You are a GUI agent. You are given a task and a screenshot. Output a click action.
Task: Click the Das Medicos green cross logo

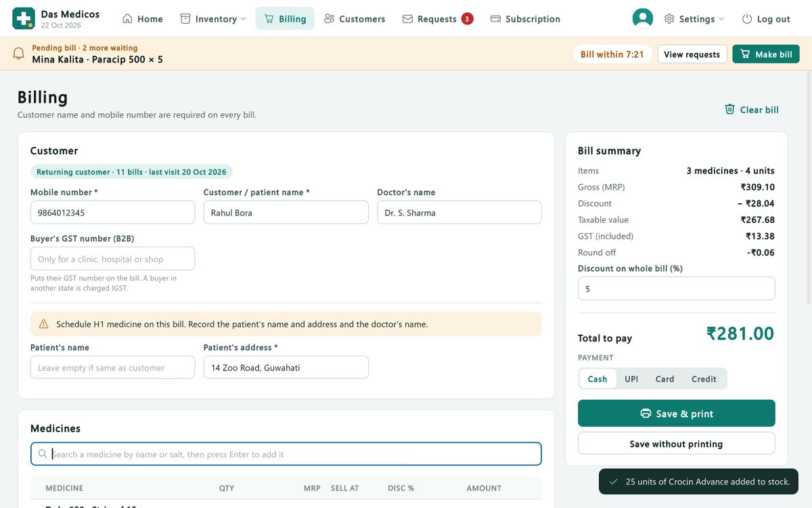(x=24, y=18)
